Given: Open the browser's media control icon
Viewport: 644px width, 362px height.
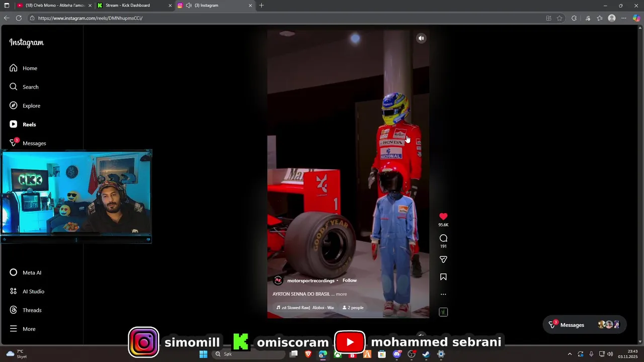Looking at the screenshot, I should (x=588, y=18).
